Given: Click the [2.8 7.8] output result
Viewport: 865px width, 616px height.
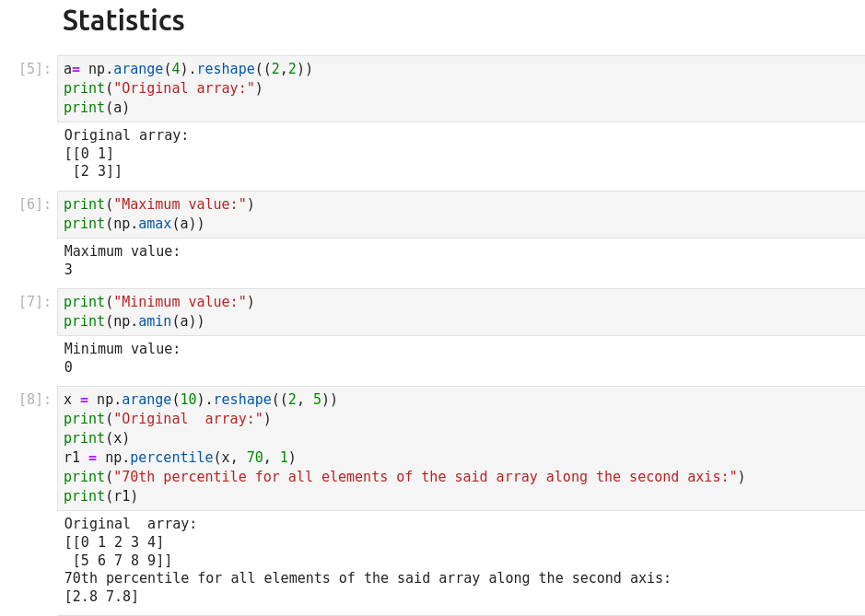Looking at the screenshot, I should coord(101,597).
